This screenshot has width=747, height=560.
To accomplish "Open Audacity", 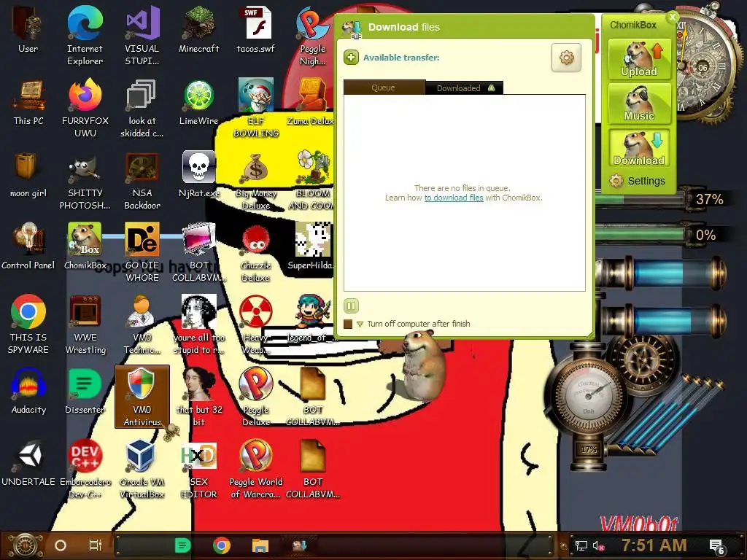I will pos(28,391).
